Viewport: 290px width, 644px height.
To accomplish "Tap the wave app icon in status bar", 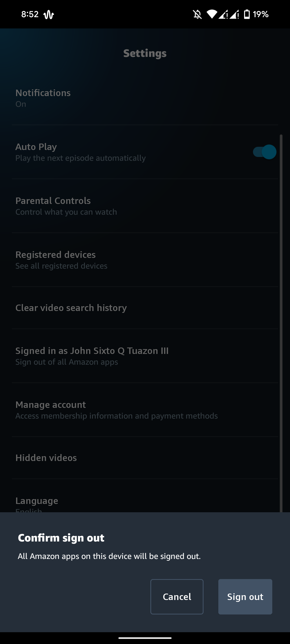I will (50, 14).
